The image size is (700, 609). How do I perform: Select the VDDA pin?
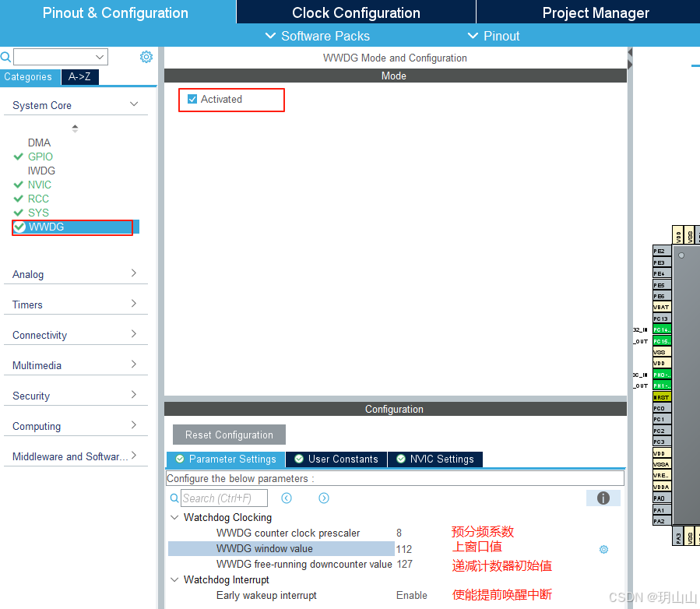662,487
